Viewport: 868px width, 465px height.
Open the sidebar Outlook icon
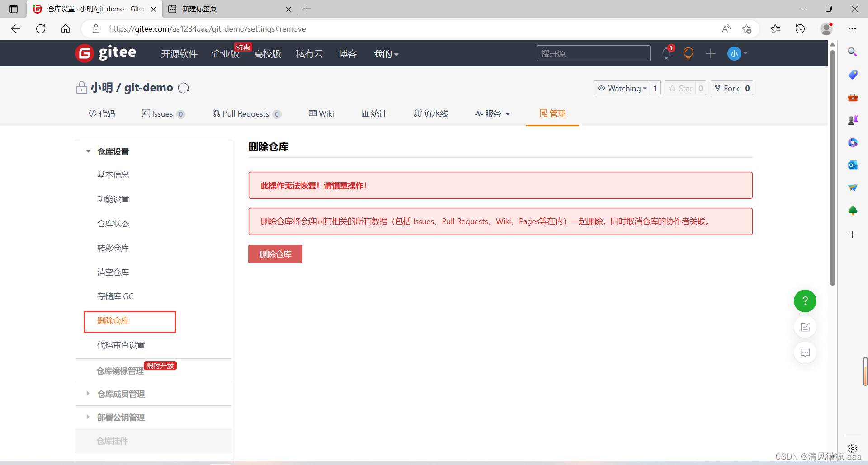(x=852, y=165)
